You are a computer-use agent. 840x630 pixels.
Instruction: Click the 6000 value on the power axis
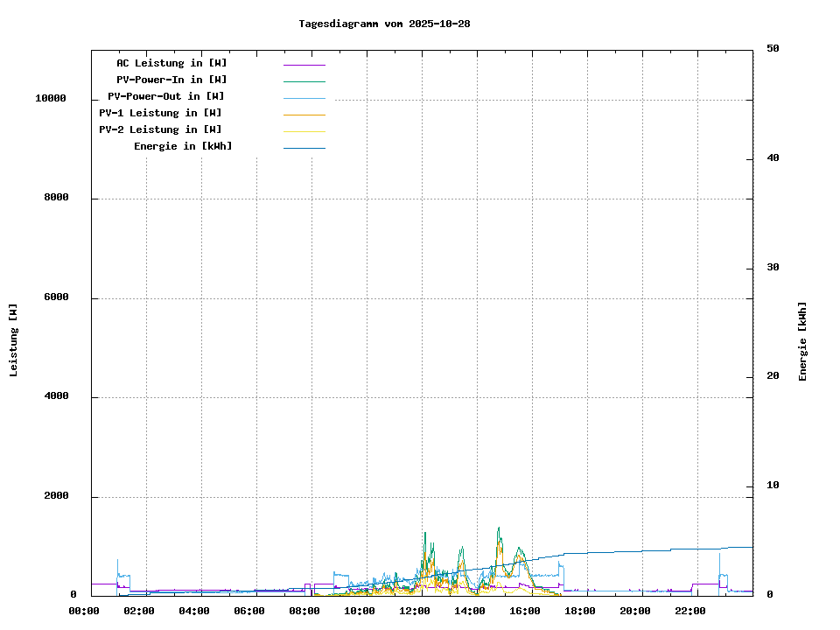[x=54, y=298]
